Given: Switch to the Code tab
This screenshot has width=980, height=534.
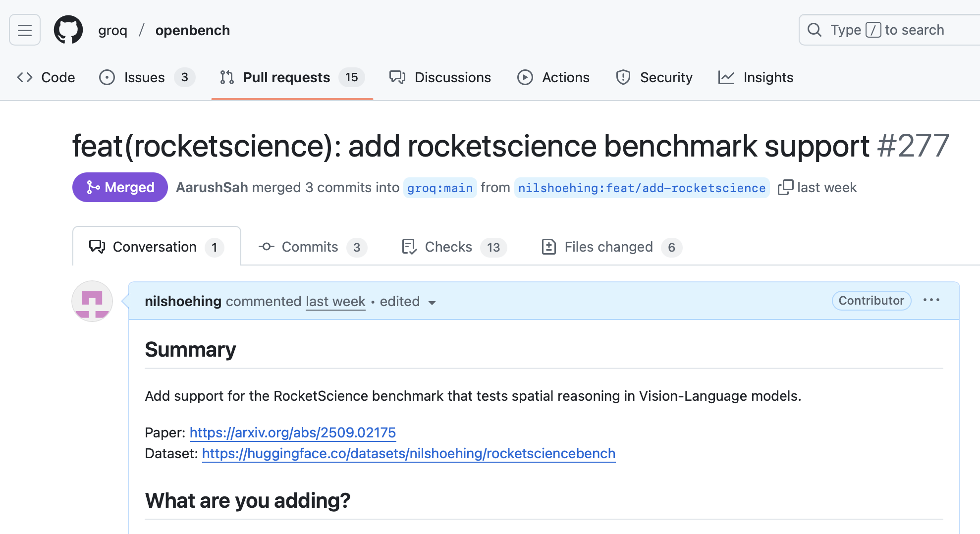Looking at the screenshot, I should click(x=46, y=77).
